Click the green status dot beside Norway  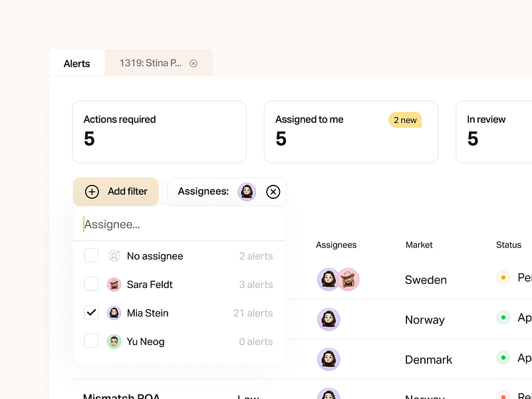[503, 317]
